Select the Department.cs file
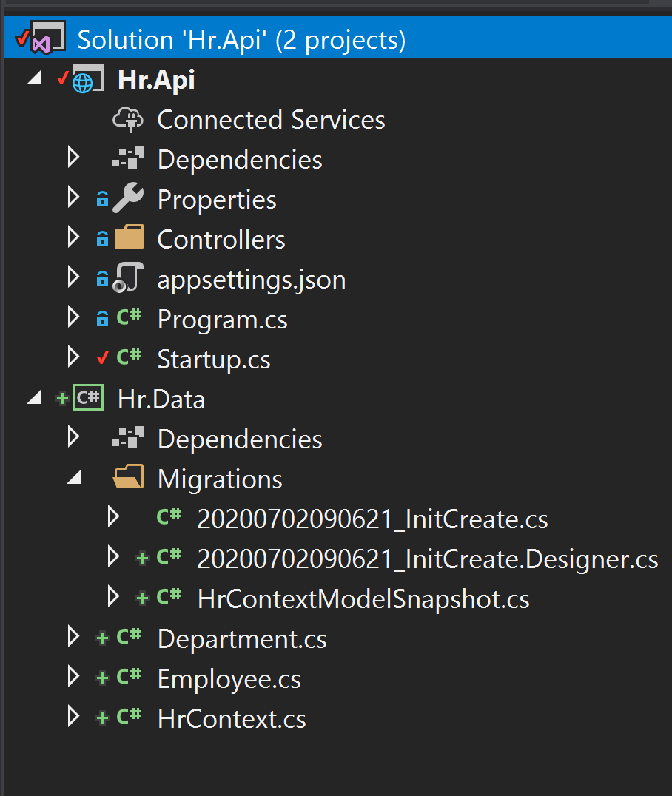 (x=241, y=638)
